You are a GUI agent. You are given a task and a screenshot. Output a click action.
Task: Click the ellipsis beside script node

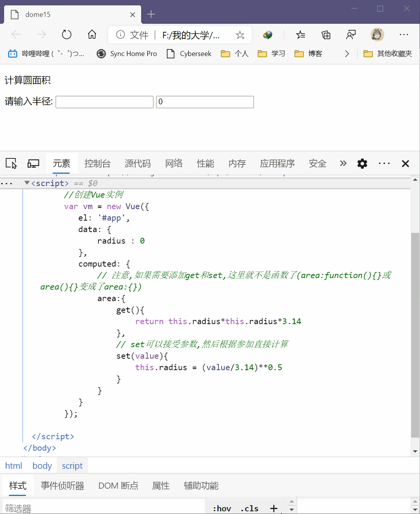(7, 184)
